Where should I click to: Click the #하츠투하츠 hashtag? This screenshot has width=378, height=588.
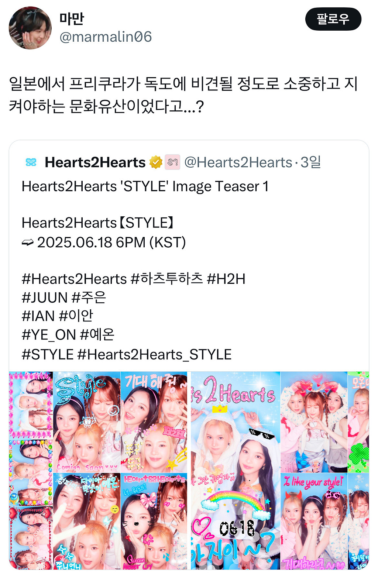[x=167, y=279]
